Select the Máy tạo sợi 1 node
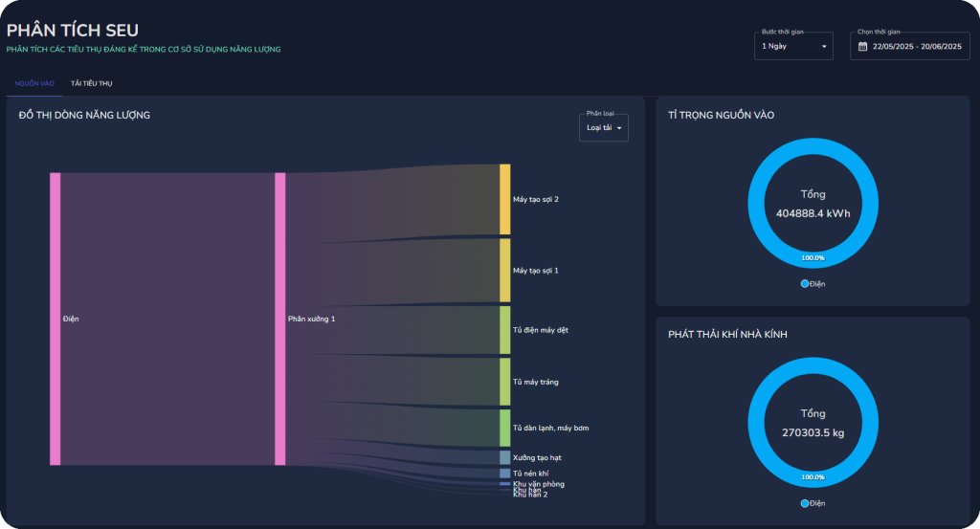Viewport: 980px width, 529px height. [505, 271]
